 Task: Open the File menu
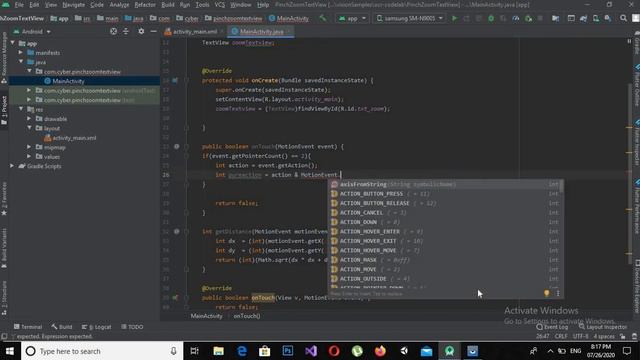[x=19, y=5]
